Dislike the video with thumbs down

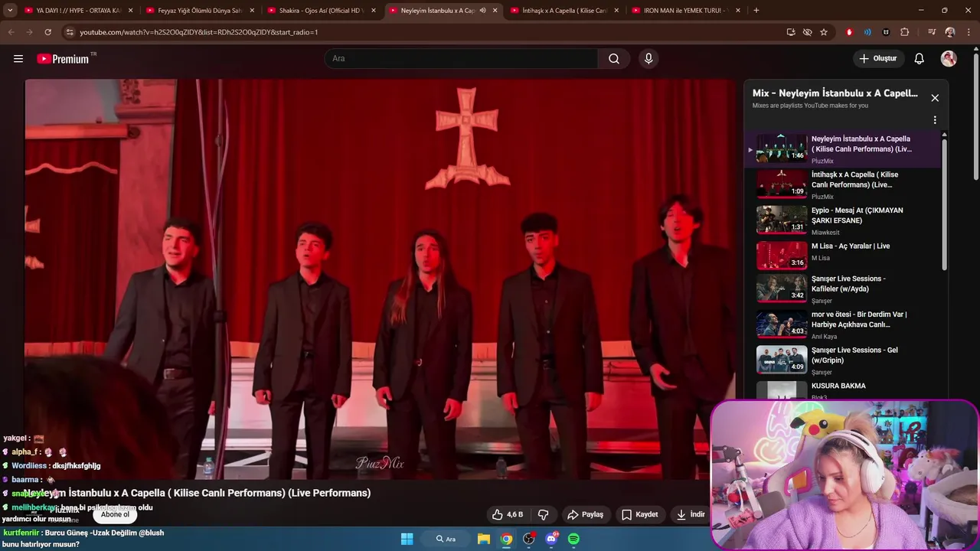point(543,514)
